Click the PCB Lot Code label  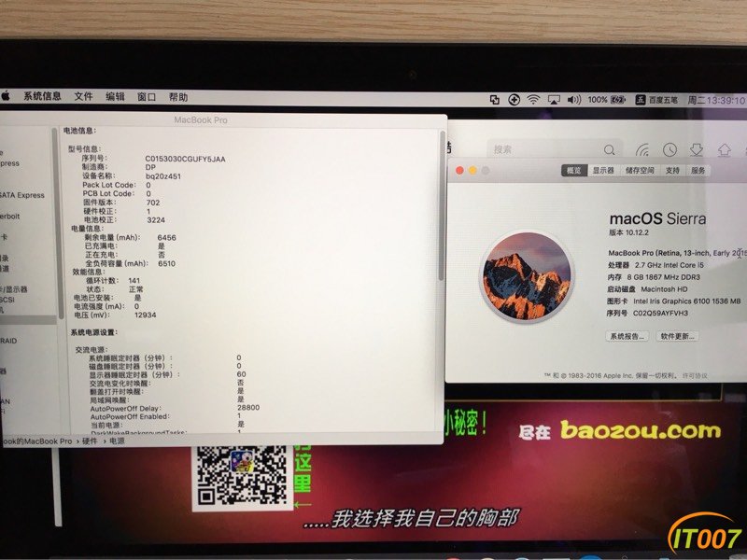tap(108, 193)
